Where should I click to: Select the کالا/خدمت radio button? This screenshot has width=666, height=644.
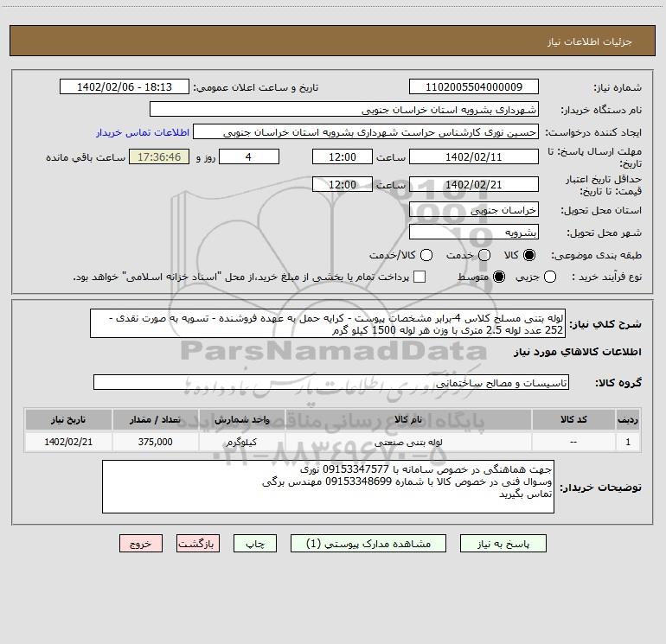pos(426,255)
